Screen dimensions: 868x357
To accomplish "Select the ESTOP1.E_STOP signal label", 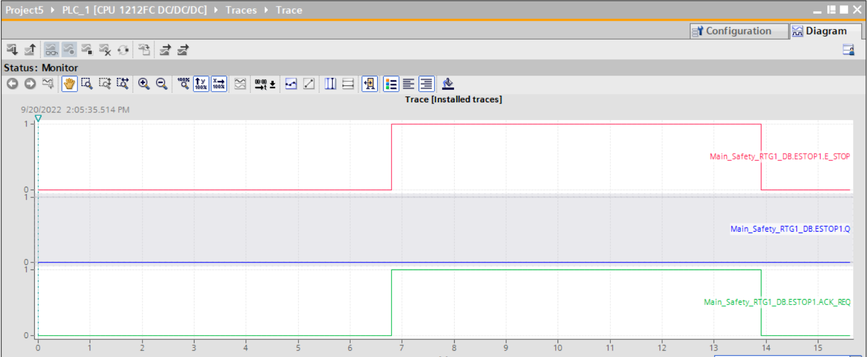I will [x=780, y=157].
